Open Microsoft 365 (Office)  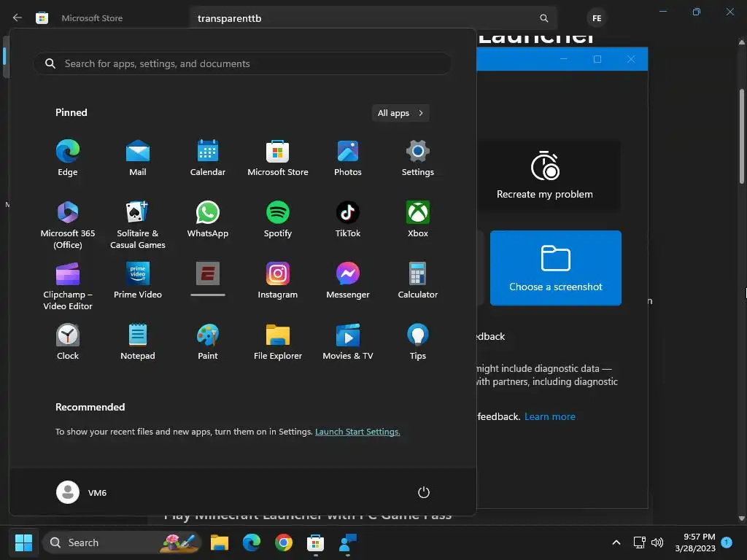point(68,225)
